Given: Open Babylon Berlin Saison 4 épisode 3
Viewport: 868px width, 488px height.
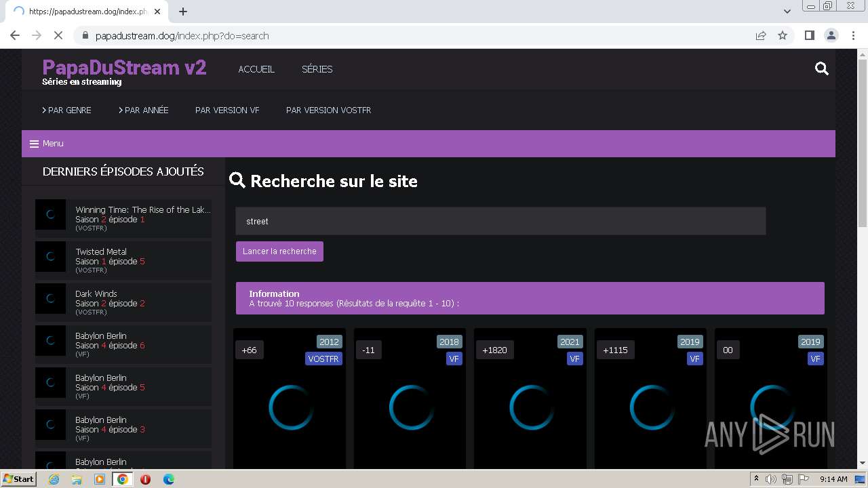Looking at the screenshot, I should pyautogui.click(x=123, y=428).
